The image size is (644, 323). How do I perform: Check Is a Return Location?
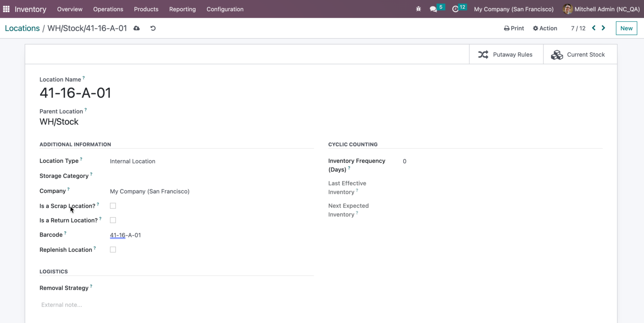(113, 220)
